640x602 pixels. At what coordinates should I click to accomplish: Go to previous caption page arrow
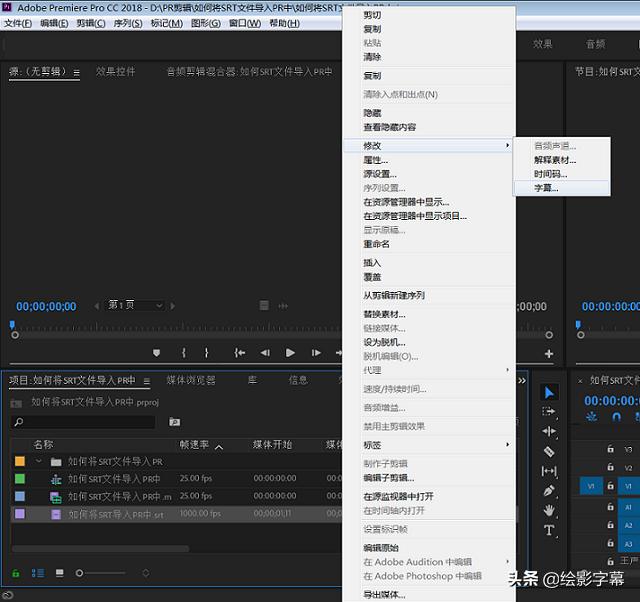(x=97, y=306)
